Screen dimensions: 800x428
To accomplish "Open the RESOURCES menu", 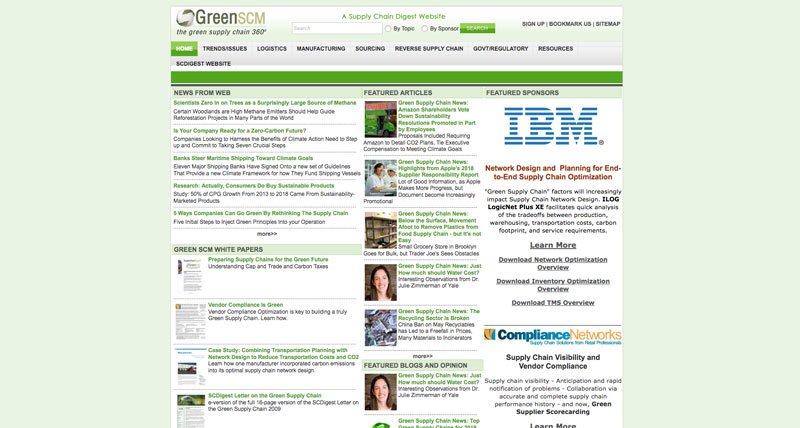I will tap(556, 48).
